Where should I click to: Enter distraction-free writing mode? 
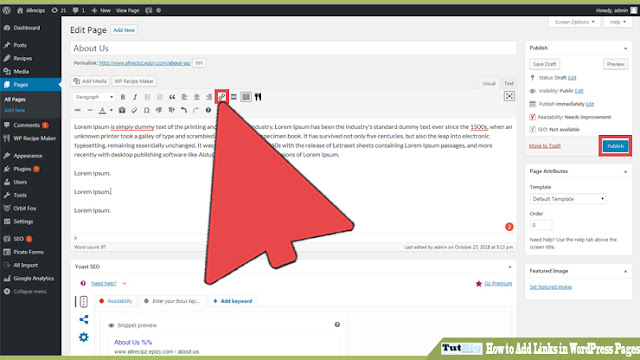click(509, 96)
